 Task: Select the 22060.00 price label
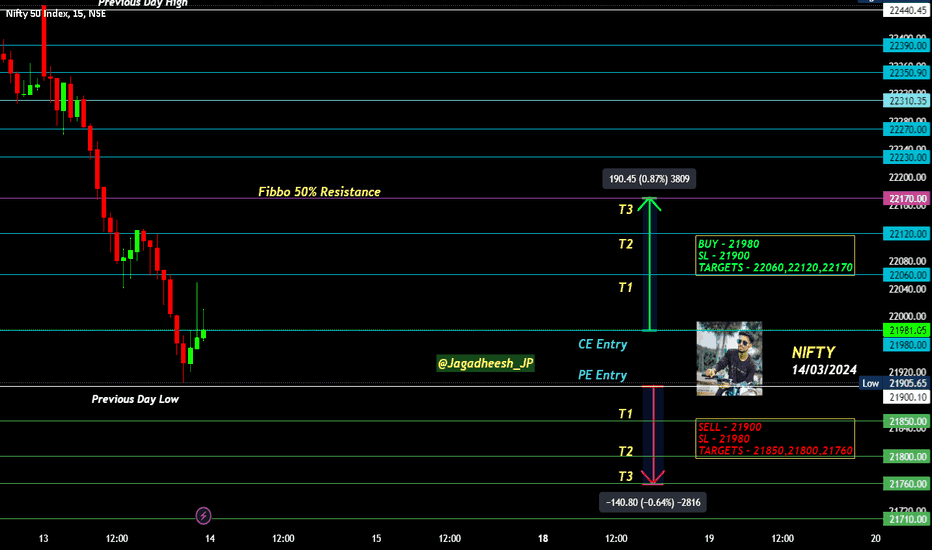906,275
